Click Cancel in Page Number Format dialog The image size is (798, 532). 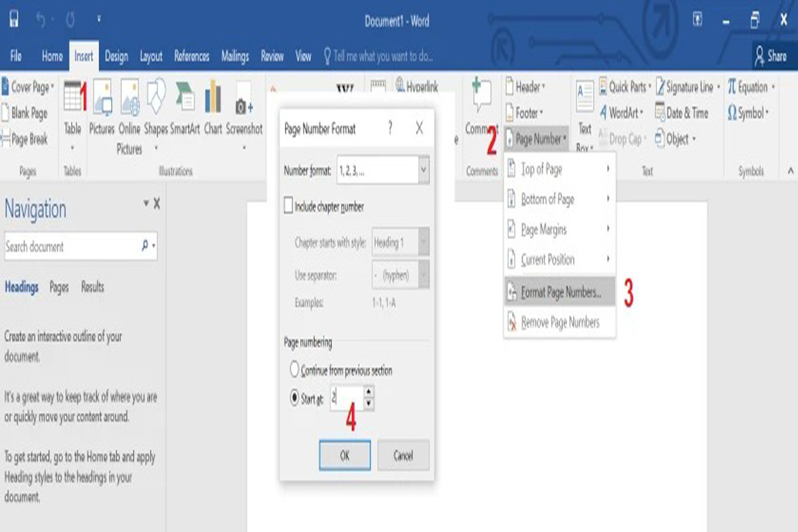point(403,456)
